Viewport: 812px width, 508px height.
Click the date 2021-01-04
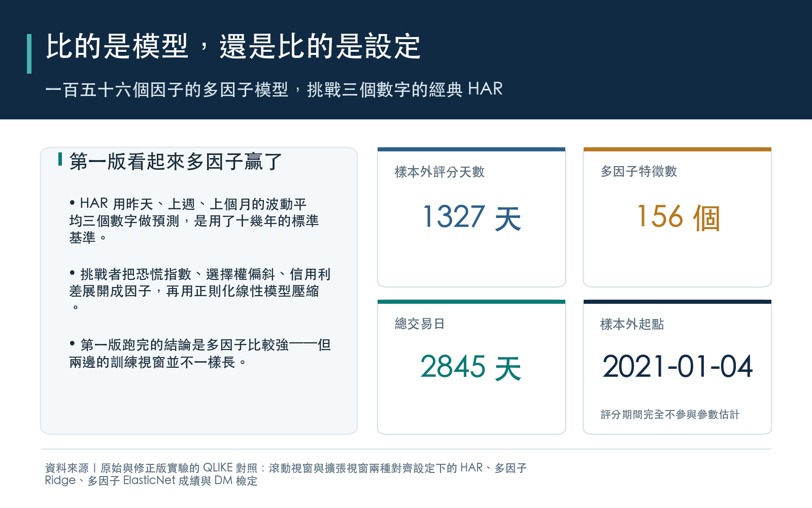click(678, 366)
